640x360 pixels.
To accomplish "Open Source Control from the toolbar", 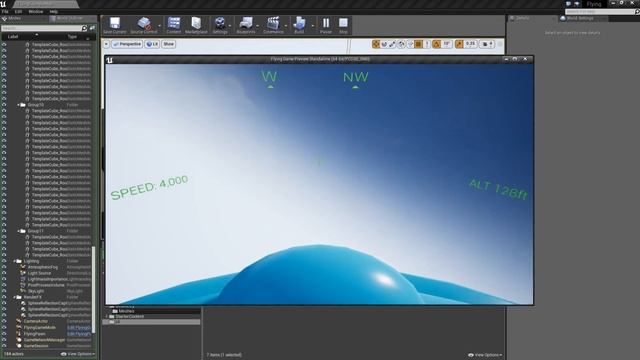I will tap(144, 25).
